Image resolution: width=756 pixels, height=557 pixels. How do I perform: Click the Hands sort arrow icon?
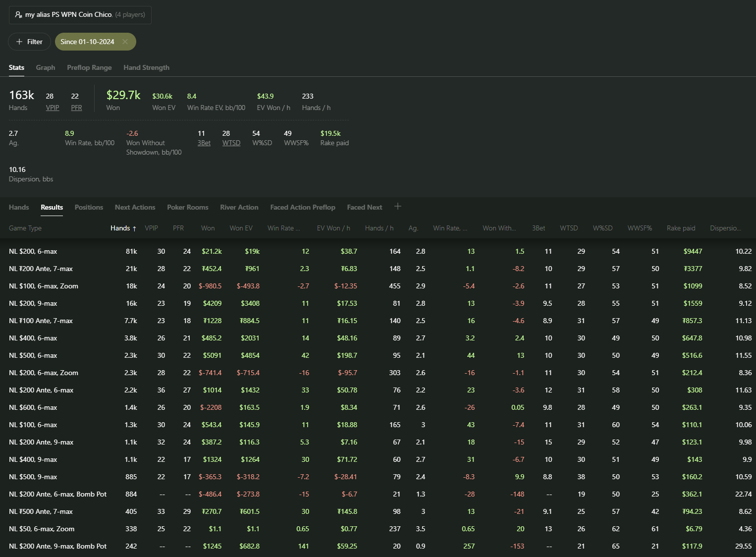point(134,228)
